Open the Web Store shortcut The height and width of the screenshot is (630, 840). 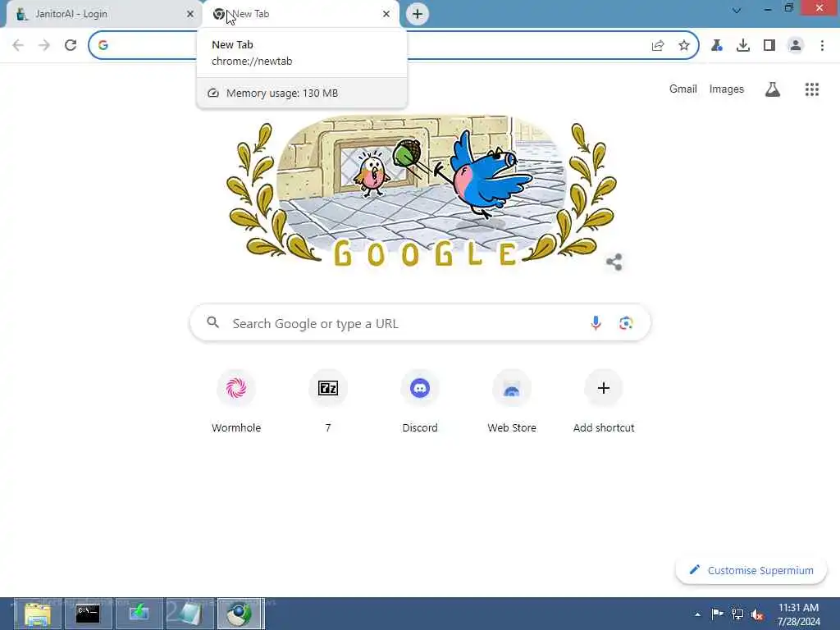pyautogui.click(x=512, y=400)
